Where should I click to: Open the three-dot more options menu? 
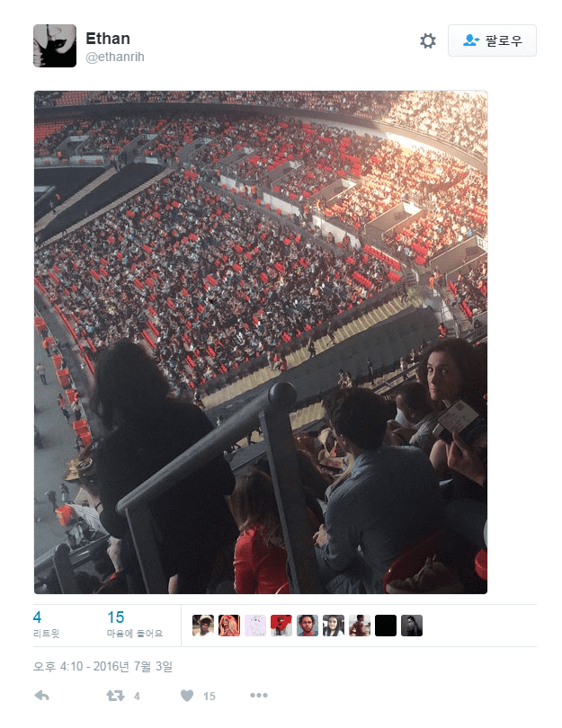click(x=259, y=695)
